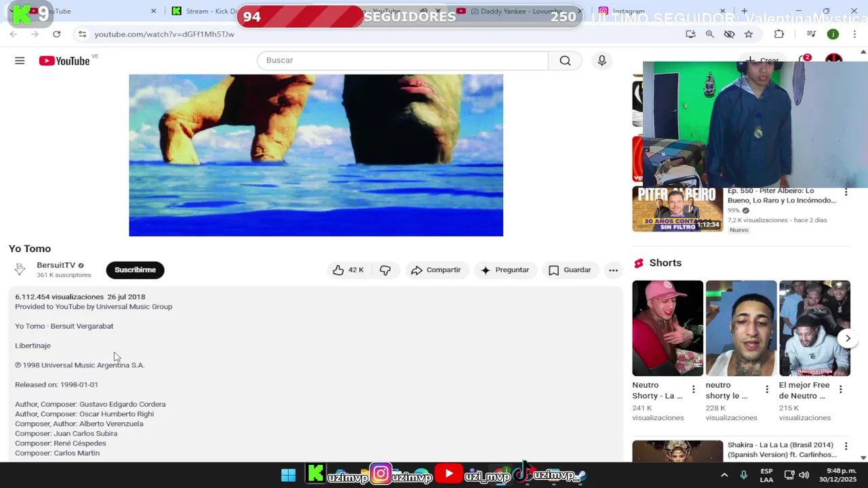This screenshot has height=488, width=868.
Task: Open the network tray icon
Action: tap(790, 475)
